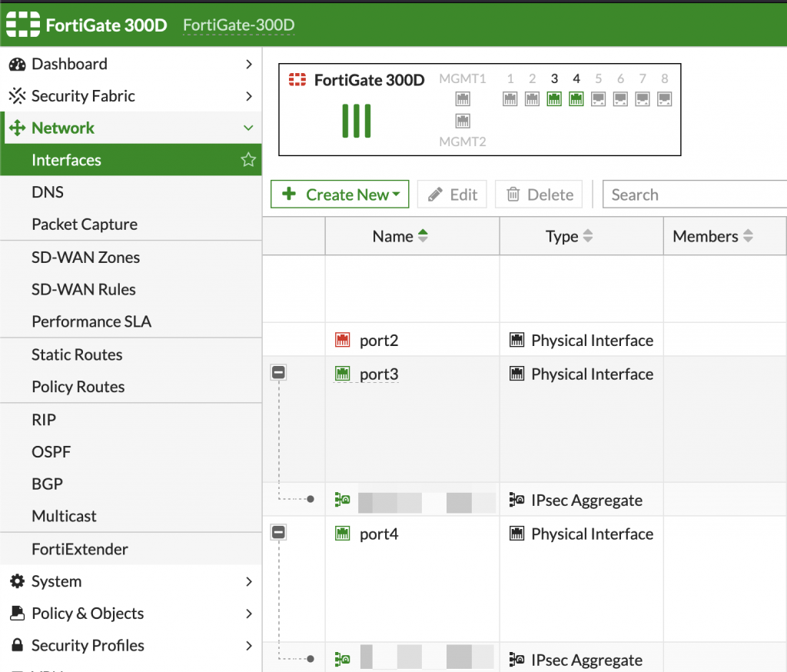The height and width of the screenshot is (672, 787).
Task: Open the Create New dropdown
Action: pyautogui.click(x=340, y=195)
